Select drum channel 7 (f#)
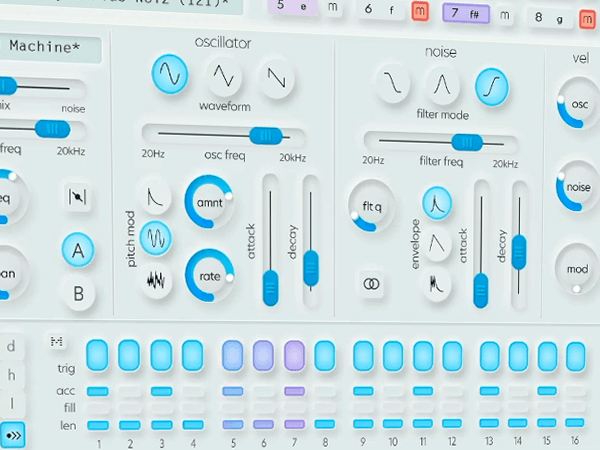600x450 pixels. (x=464, y=13)
